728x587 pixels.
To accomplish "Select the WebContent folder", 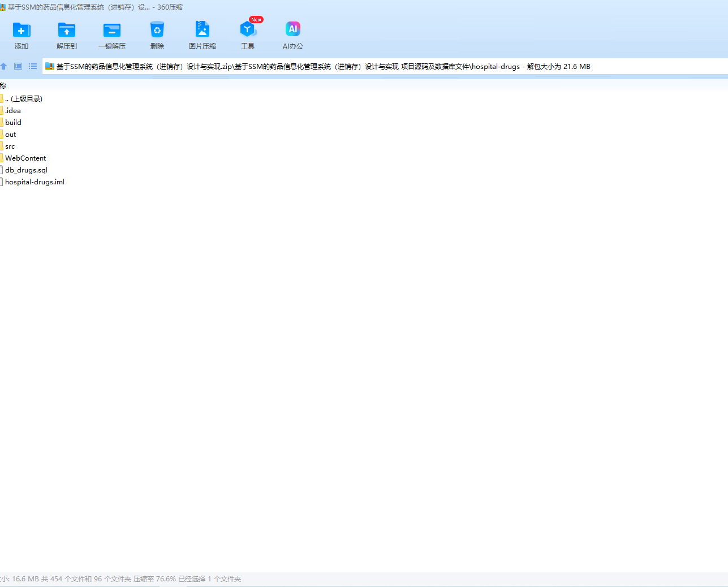I will coord(25,158).
